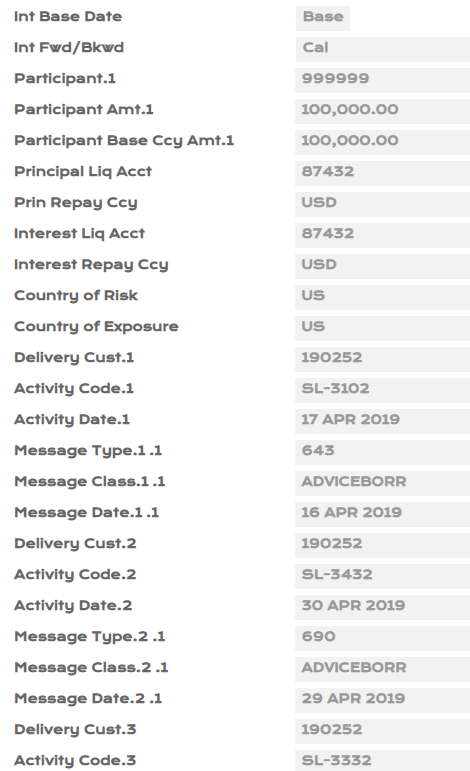Select the Message Class.1 .1 ADVICEBORR field

[x=382, y=483]
